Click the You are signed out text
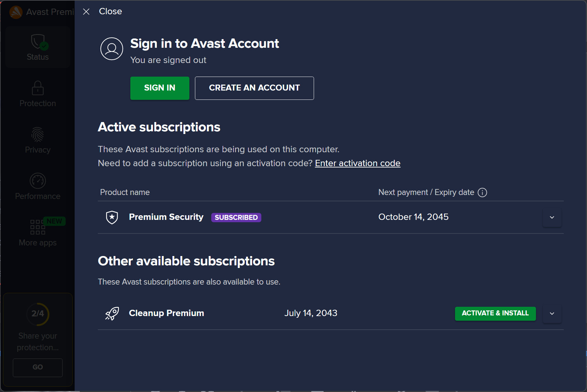Image resolution: width=587 pixels, height=392 pixels. (x=168, y=60)
